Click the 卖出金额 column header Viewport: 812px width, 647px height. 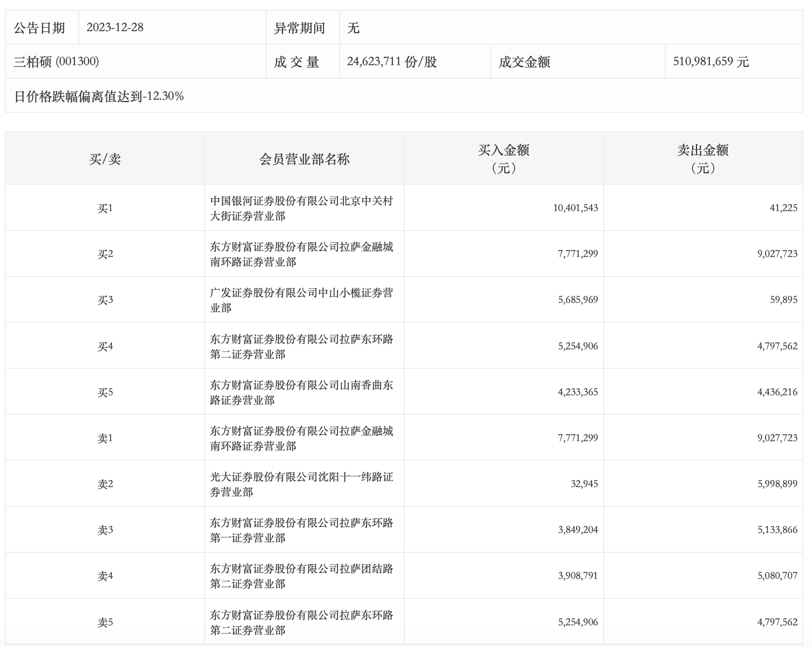702,159
